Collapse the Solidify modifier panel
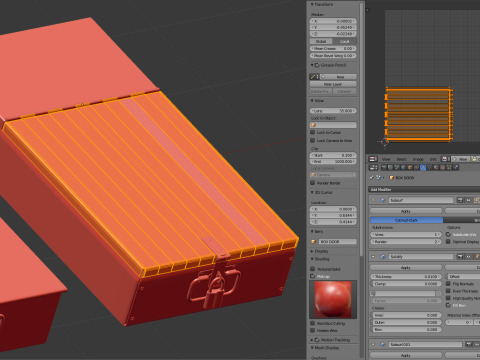 (x=373, y=257)
